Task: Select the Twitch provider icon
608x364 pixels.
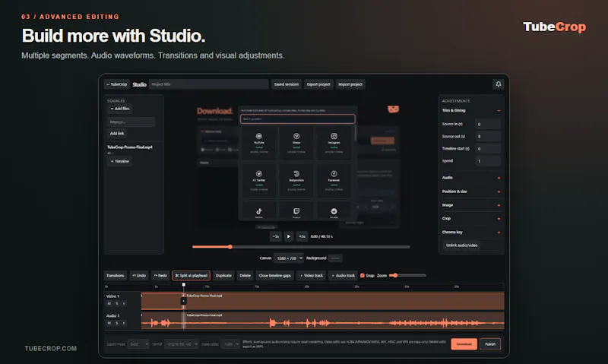Action: (296, 211)
